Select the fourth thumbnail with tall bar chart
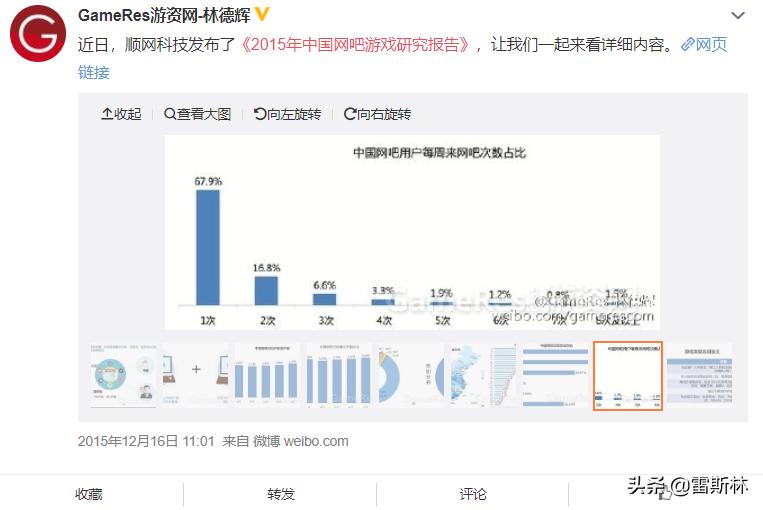Image resolution: width=763 pixels, height=510 pixels. (339, 375)
